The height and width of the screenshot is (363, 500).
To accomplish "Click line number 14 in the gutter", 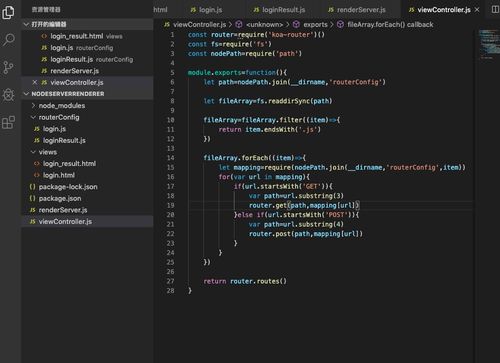I will pos(171,158).
